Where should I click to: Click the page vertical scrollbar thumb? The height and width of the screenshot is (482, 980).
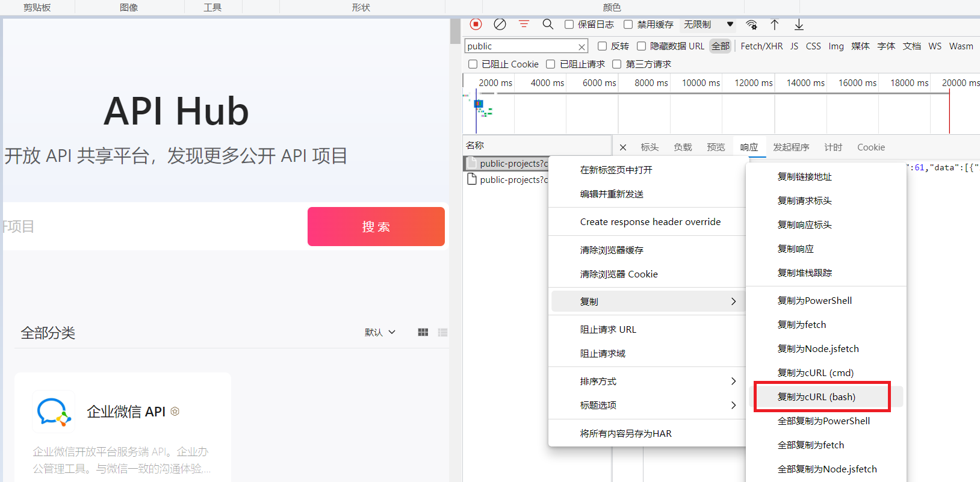455,31
